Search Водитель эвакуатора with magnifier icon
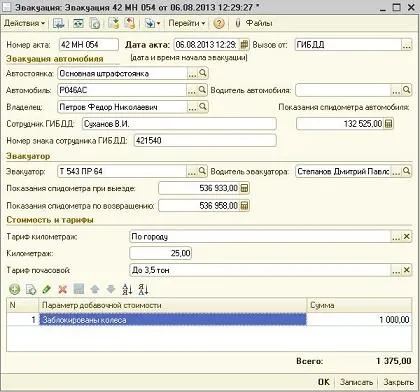This screenshot has height=392, width=420. [x=406, y=171]
